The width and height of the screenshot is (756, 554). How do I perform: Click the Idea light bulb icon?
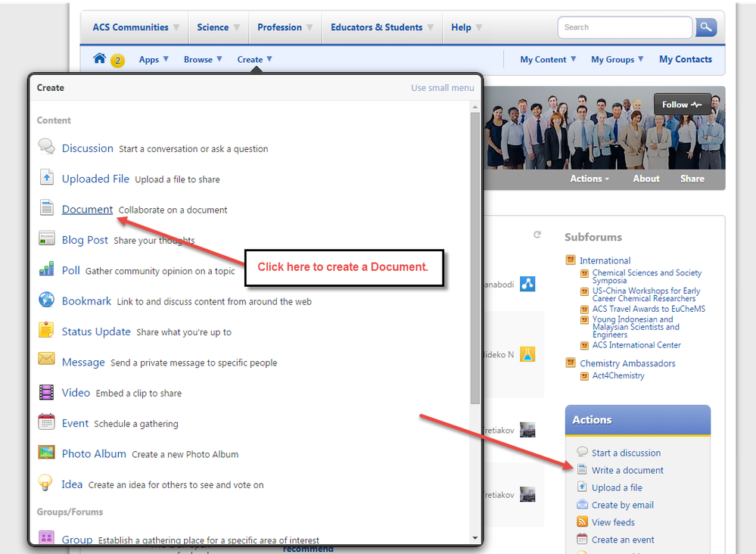tap(47, 483)
